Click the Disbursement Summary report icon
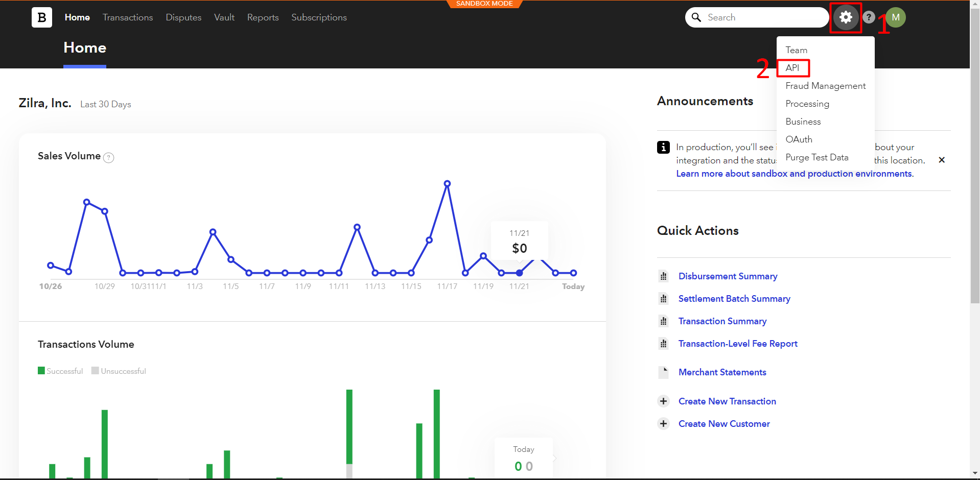Image resolution: width=980 pixels, height=480 pixels. (663, 276)
